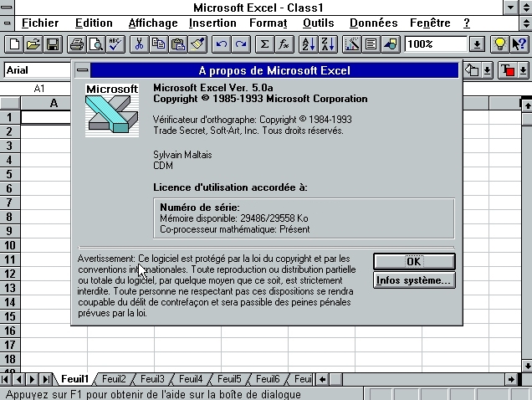The height and width of the screenshot is (400, 532).
Task: Open the Format menu
Action: click(x=268, y=23)
